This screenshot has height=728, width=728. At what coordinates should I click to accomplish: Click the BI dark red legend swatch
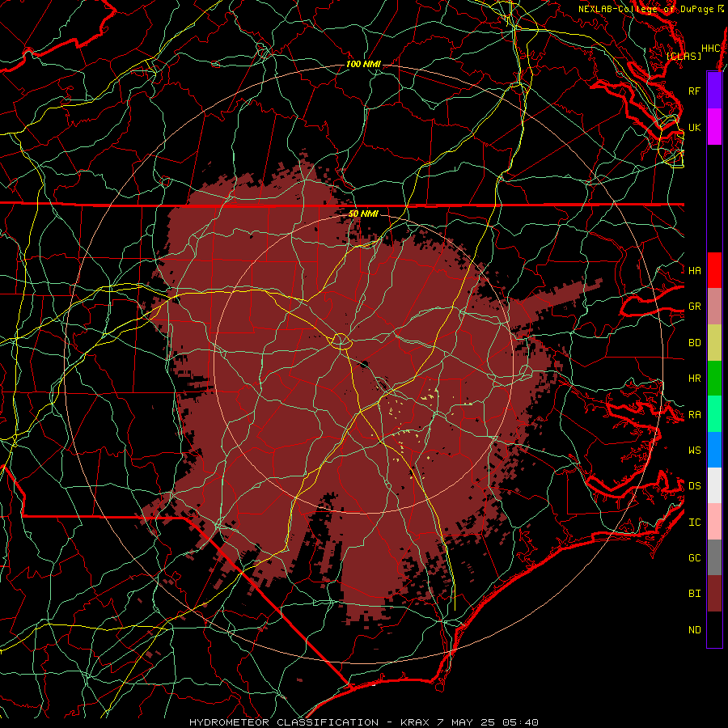[x=714, y=594]
